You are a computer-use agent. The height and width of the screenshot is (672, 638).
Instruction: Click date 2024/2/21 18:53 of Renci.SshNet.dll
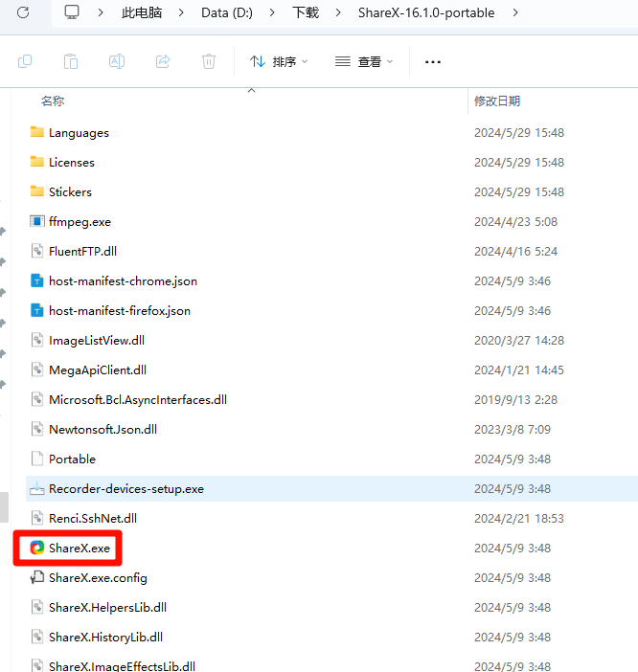click(x=519, y=519)
